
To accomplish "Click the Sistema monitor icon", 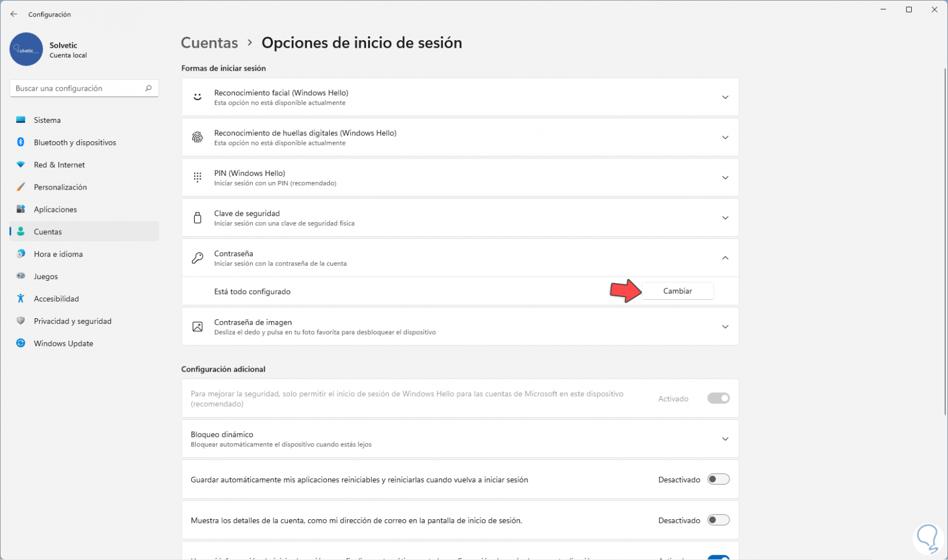I will click(21, 120).
